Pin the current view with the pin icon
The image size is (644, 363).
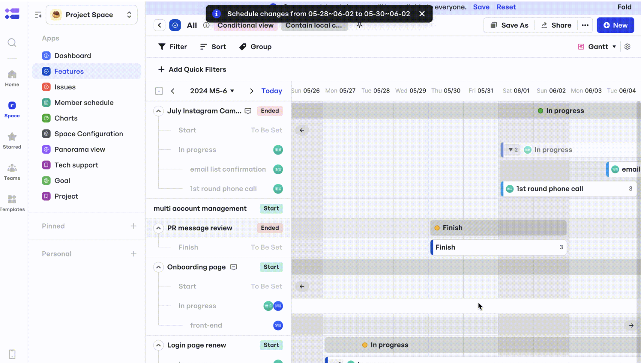[x=359, y=25]
